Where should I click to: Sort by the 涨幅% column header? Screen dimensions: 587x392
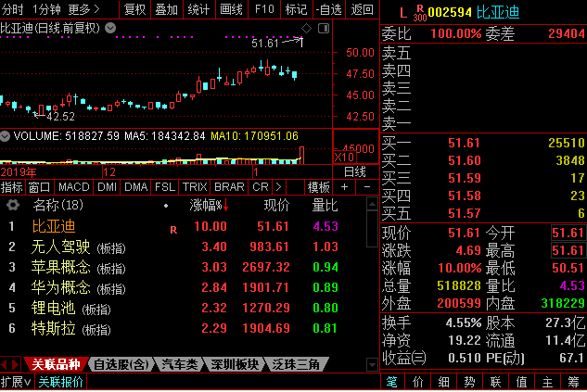(209, 205)
